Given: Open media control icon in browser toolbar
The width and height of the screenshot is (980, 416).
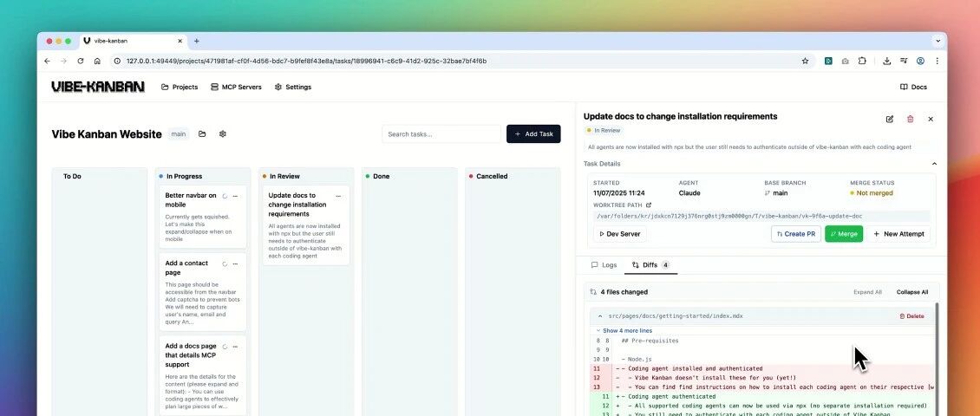Looking at the screenshot, I should [904, 62].
